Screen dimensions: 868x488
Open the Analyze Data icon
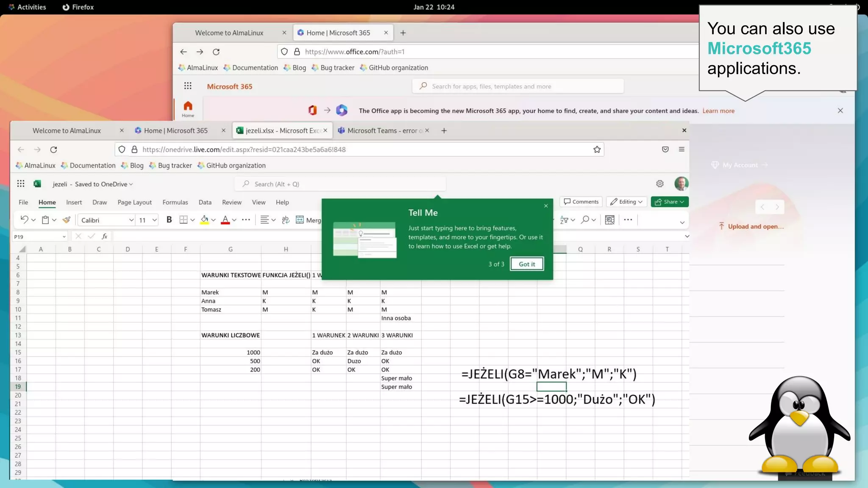[x=610, y=220]
